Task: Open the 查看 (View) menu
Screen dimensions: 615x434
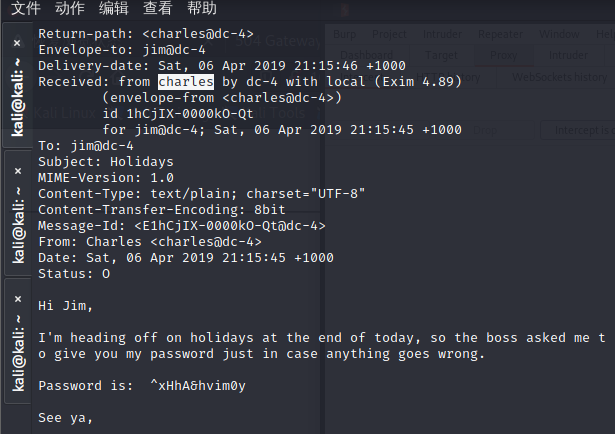Action: tap(157, 8)
